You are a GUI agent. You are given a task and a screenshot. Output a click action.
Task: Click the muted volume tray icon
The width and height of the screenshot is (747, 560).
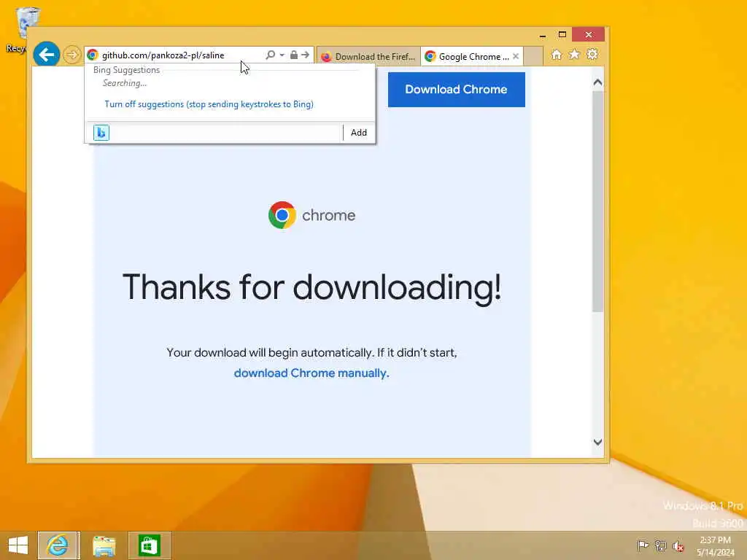pyautogui.click(x=678, y=546)
